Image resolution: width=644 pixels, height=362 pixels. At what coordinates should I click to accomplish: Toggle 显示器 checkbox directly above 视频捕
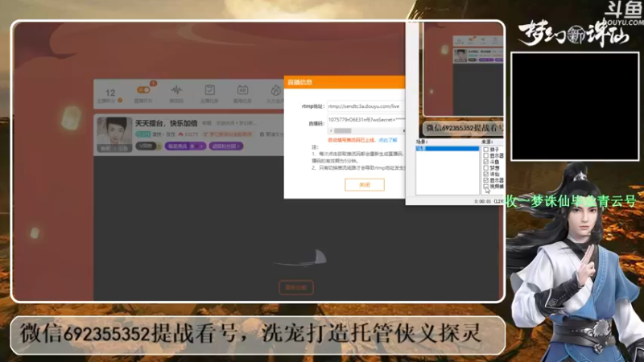pos(486,180)
